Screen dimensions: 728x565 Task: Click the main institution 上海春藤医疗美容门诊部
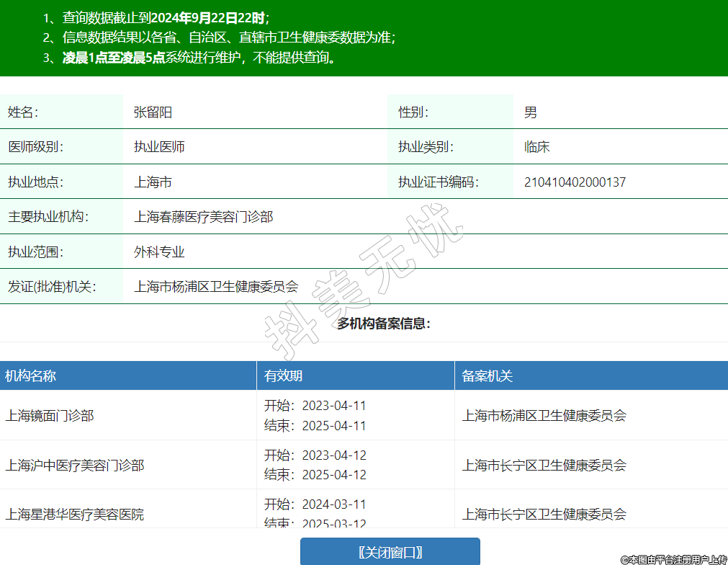[x=204, y=217]
